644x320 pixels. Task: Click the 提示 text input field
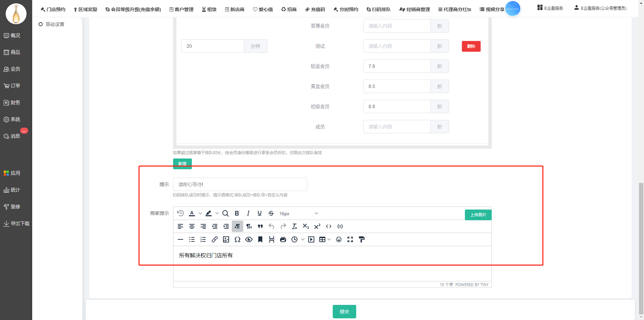click(x=240, y=184)
